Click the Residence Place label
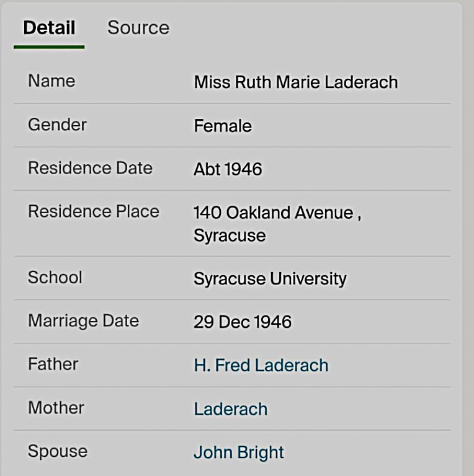The height and width of the screenshot is (476, 474). pyautogui.click(x=94, y=211)
